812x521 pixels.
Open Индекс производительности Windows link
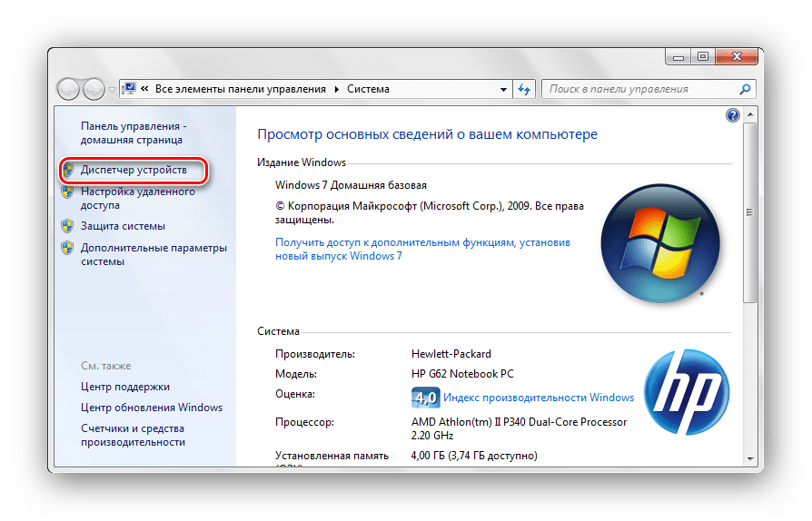point(540,398)
